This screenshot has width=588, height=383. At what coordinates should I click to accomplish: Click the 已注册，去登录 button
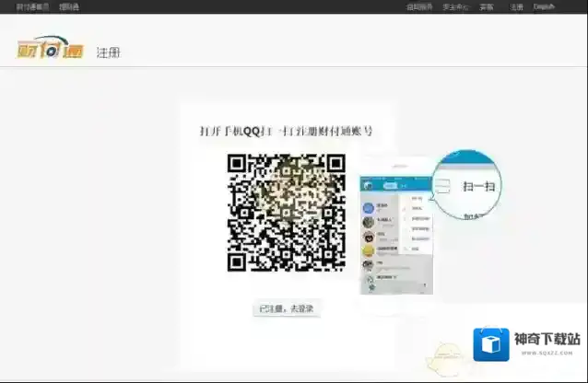288,308
